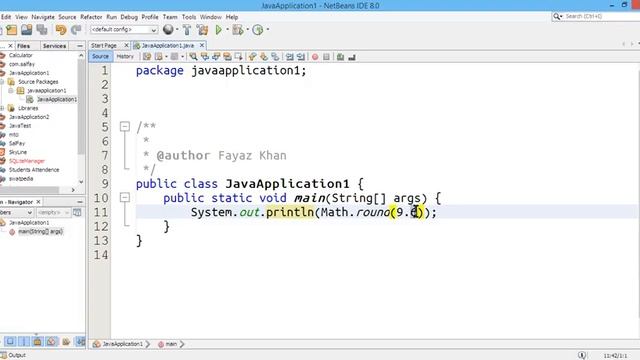The image size is (640, 360).
Task: Click the Last Edit icon in editor toolbar
Action: 147,57
